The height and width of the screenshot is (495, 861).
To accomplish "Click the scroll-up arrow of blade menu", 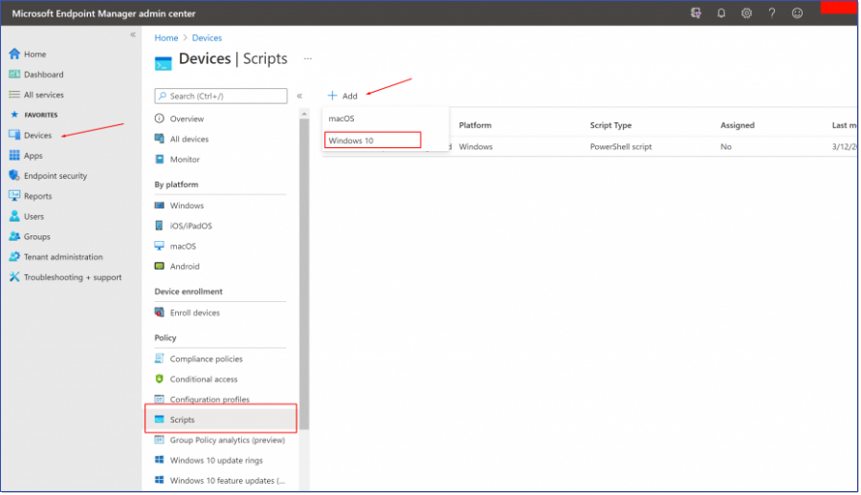I will click(x=304, y=114).
